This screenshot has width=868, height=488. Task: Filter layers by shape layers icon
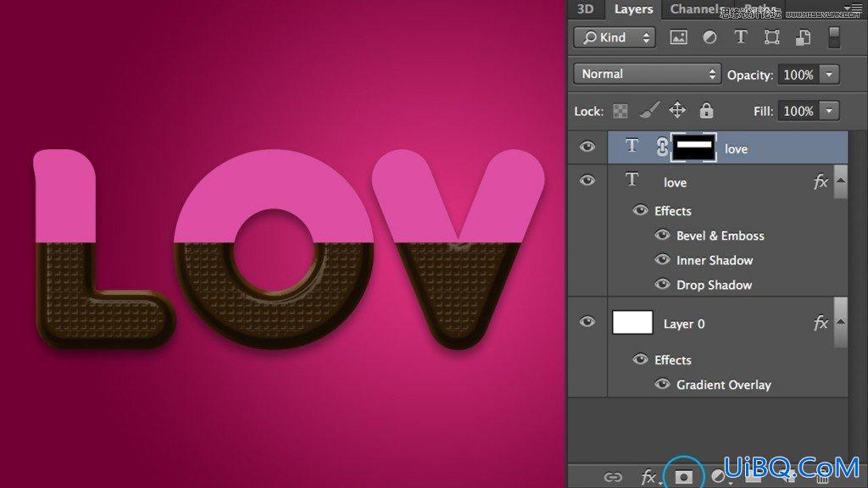[771, 37]
